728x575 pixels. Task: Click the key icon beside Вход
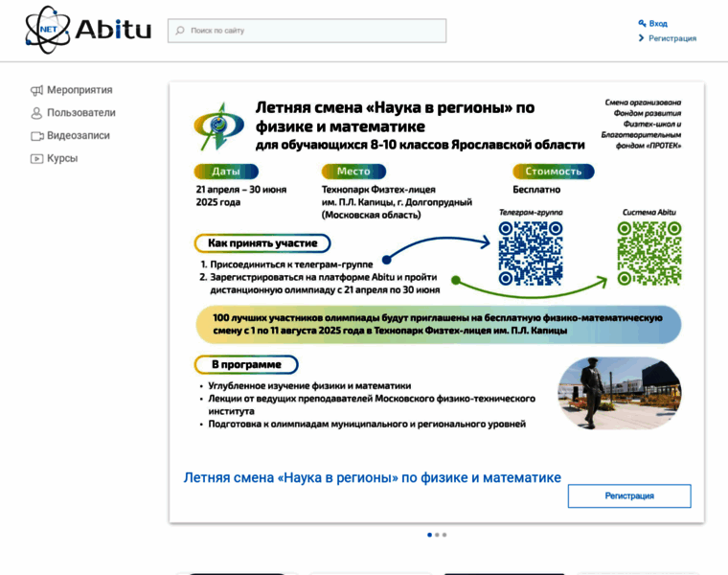(642, 23)
